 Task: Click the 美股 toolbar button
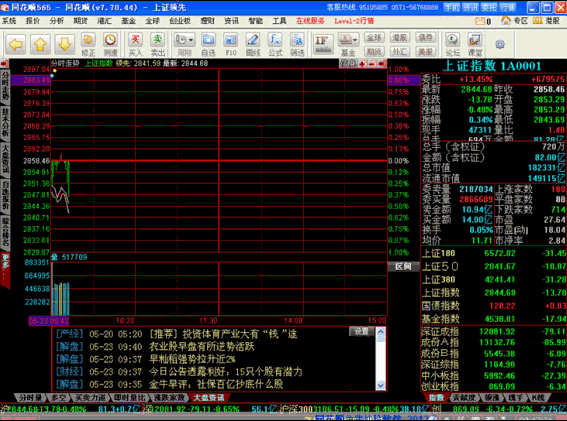(x=426, y=51)
